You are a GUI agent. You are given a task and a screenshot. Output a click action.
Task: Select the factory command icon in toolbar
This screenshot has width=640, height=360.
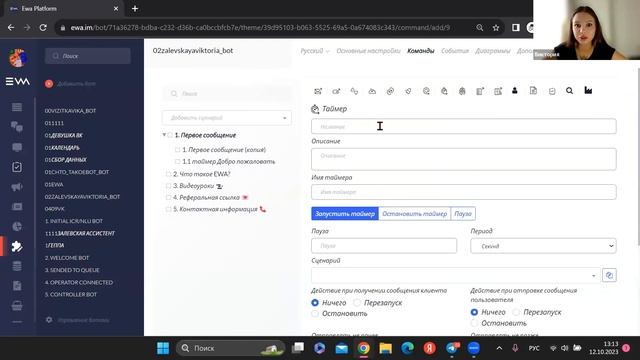point(588,91)
